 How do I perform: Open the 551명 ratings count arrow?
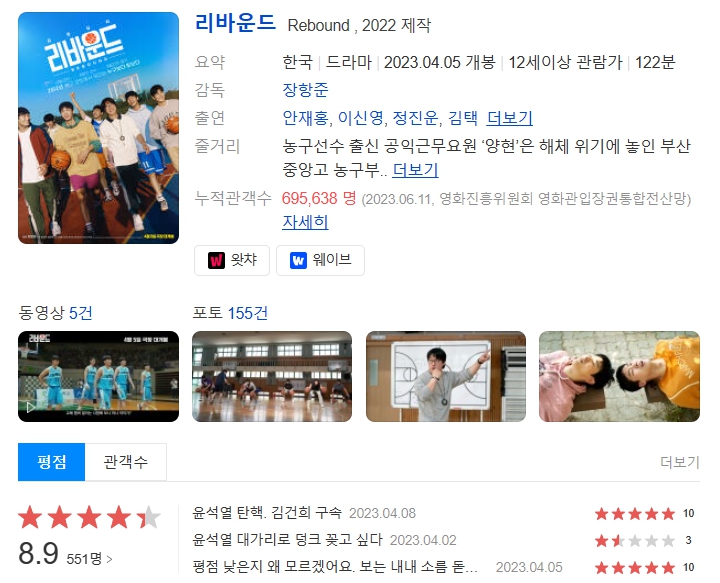(90, 559)
